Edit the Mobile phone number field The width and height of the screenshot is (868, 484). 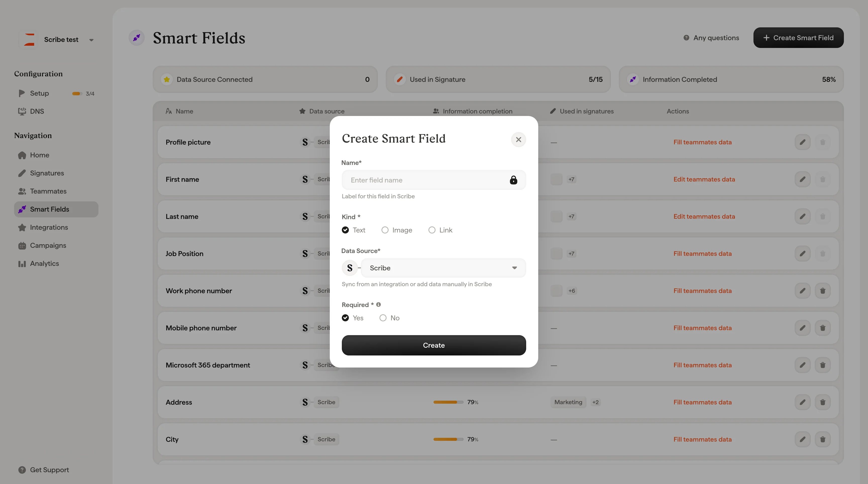click(802, 328)
